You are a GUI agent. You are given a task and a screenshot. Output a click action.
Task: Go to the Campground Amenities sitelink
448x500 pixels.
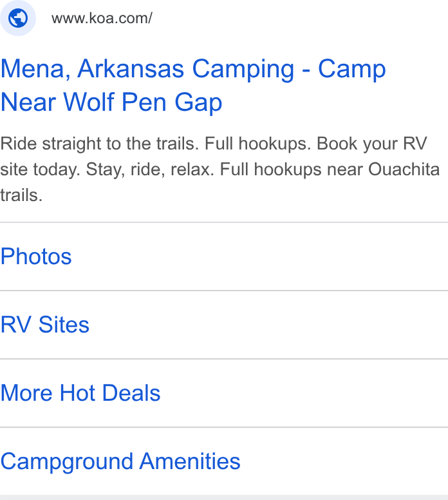[x=120, y=461]
